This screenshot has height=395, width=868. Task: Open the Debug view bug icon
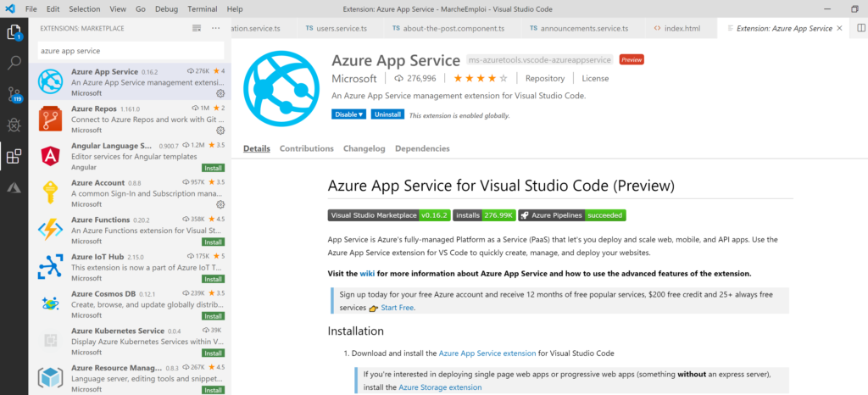point(14,125)
